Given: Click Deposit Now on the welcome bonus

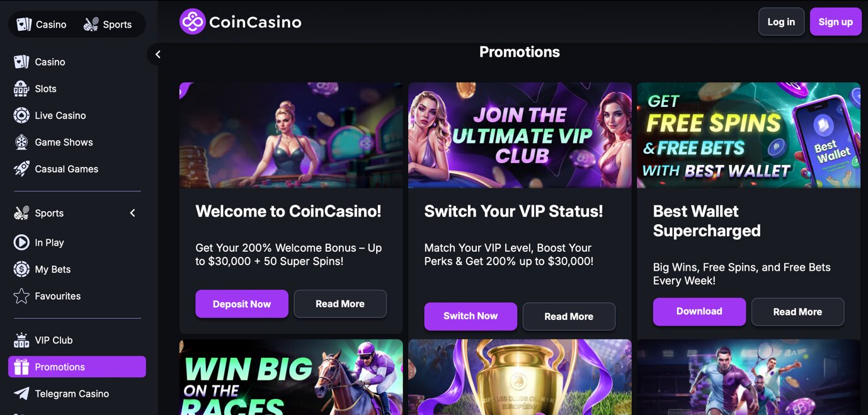Looking at the screenshot, I should coord(241,304).
